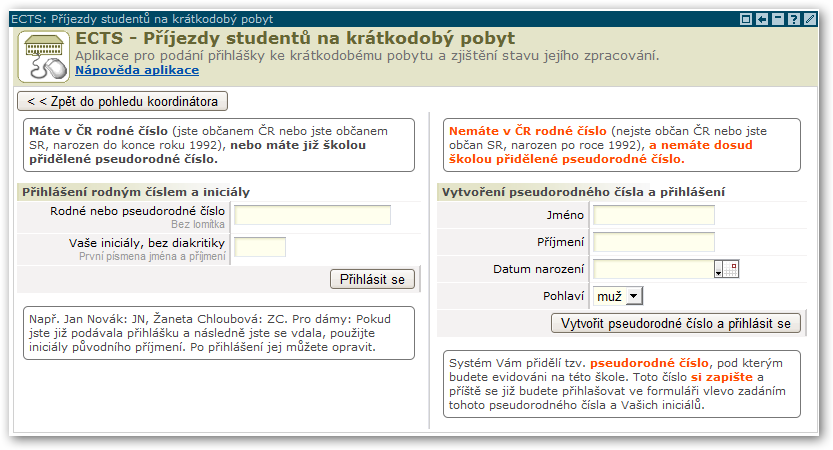
Task: Open the calendar picker for Datum narození
Action: pos(731,269)
